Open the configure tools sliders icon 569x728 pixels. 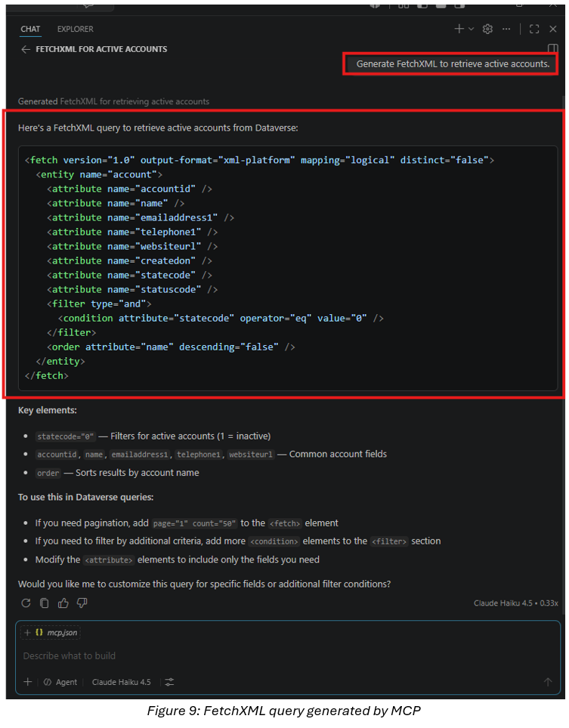pyautogui.click(x=169, y=682)
